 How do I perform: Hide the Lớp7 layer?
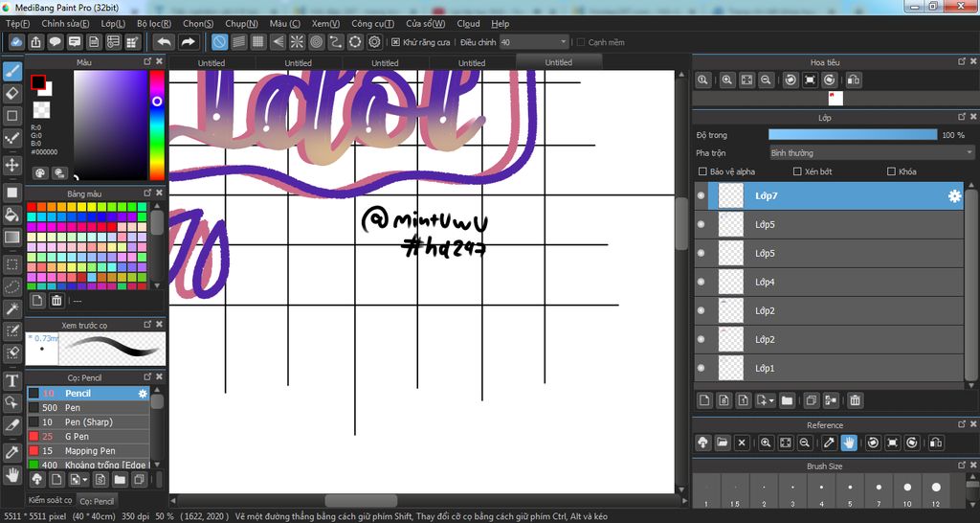(x=701, y=195)
